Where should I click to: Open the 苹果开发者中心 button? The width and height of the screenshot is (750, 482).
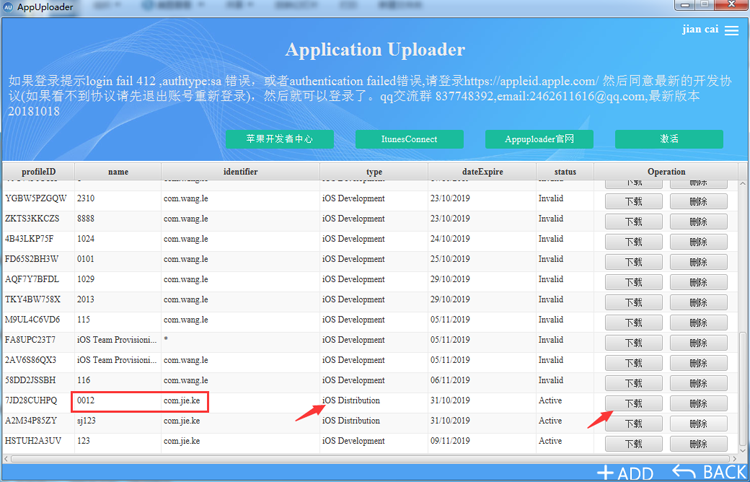point(279,139)
